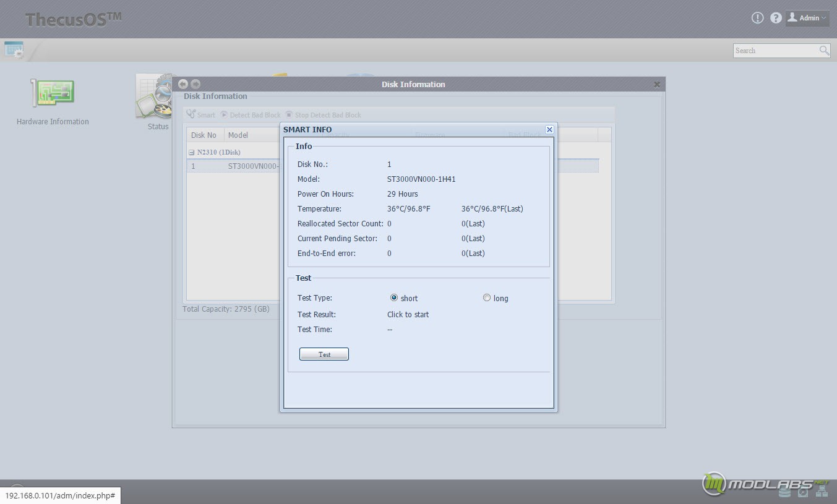
Task: Open the help question mark icon
Action: (776, 18)
